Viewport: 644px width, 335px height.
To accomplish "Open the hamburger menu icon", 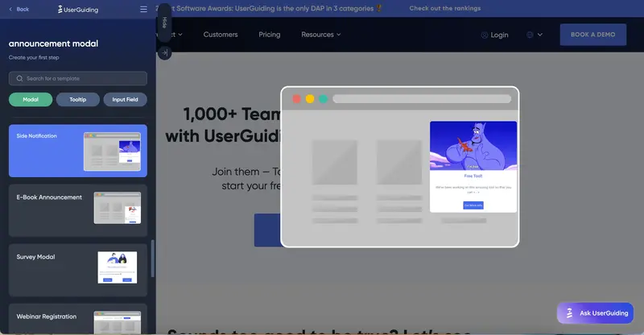I will pyautogui.click(x=143, y=9).
